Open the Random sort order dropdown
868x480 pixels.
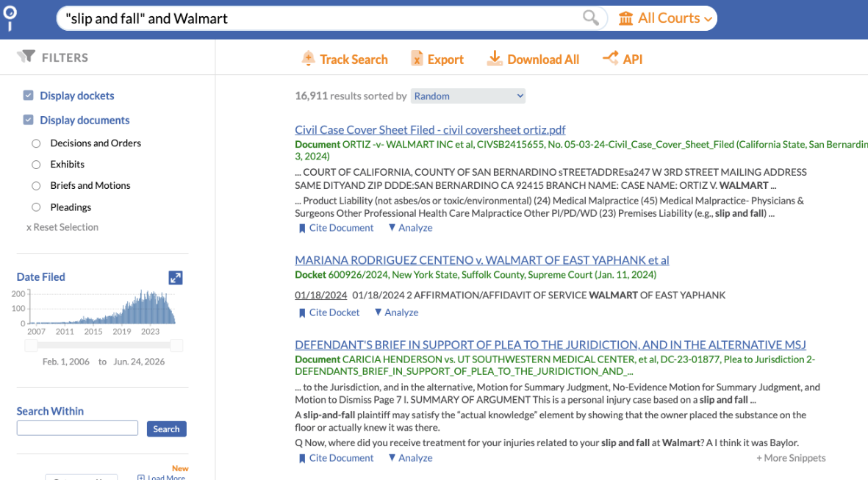[467, 96]
